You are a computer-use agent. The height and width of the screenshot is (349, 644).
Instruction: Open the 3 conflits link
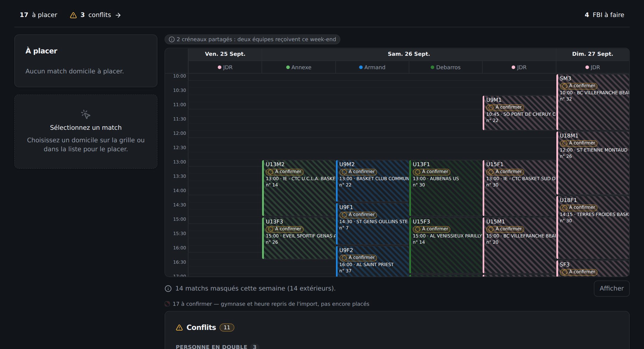tap(95, 15)
